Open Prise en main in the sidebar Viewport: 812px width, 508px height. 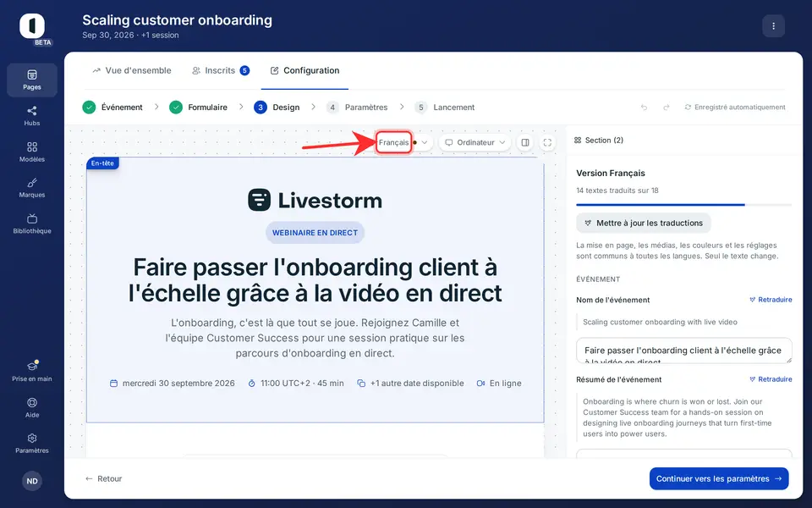pos(32,371)
